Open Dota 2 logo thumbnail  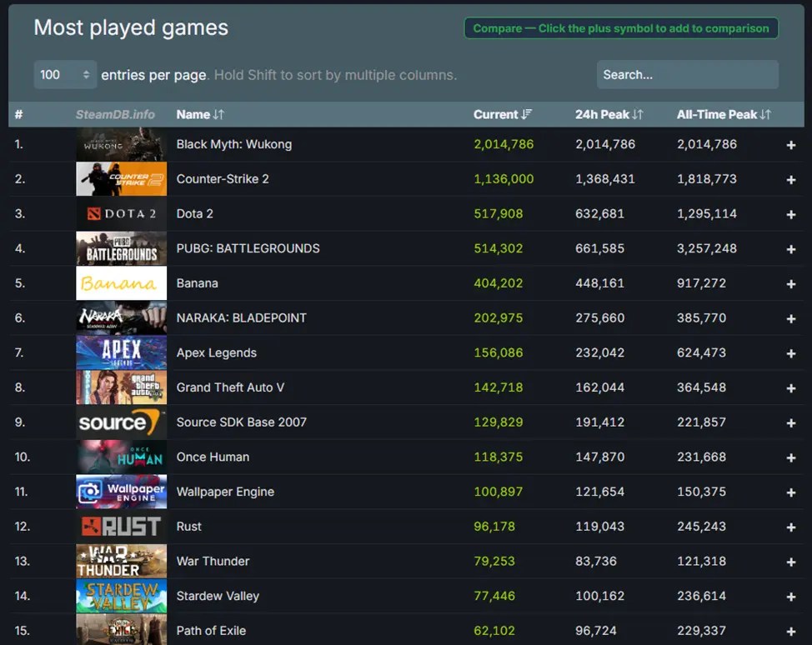(x=121, y=213)
